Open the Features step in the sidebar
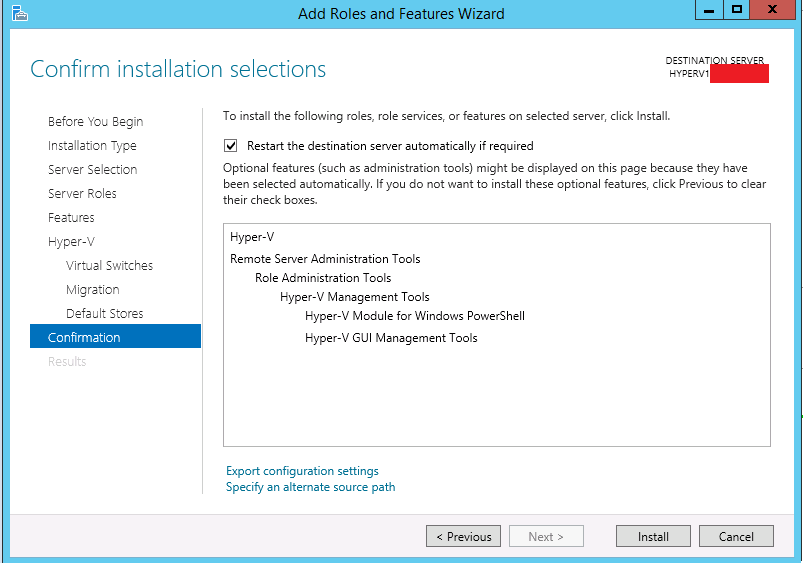 pyautogui.click(x=71, y=218)
